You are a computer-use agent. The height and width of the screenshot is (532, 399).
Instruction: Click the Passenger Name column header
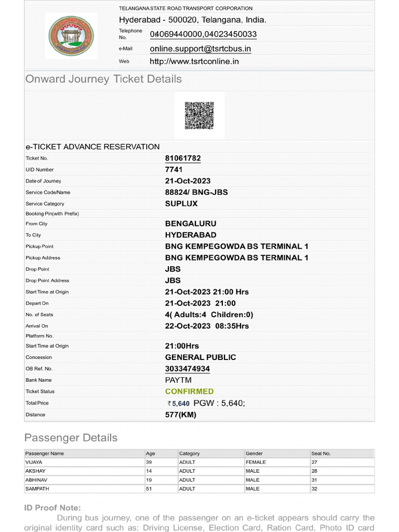[x=45, y=454]
